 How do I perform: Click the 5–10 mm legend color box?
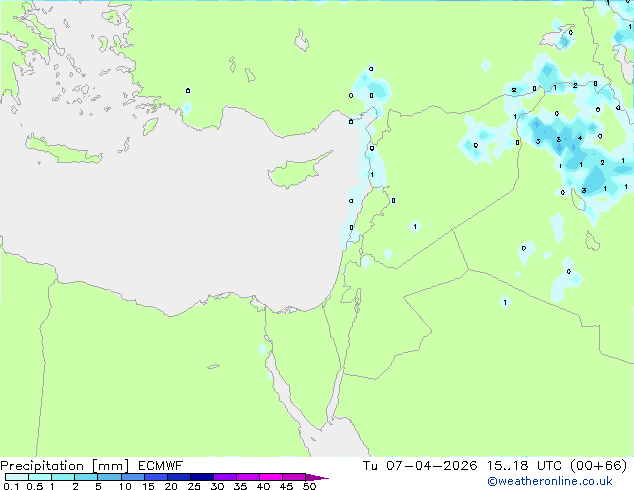109,477
